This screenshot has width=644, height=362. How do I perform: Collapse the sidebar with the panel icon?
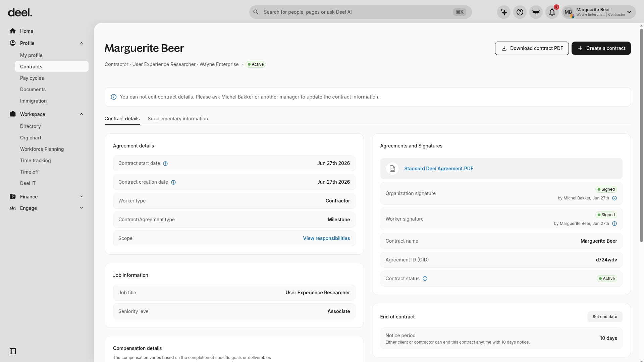click(x=13, y=351)
